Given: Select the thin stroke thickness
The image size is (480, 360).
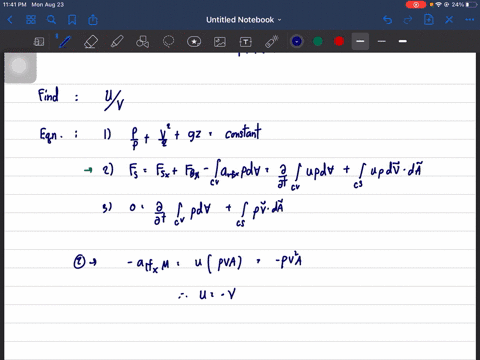Looking at the screenshot, I should 382,41.
